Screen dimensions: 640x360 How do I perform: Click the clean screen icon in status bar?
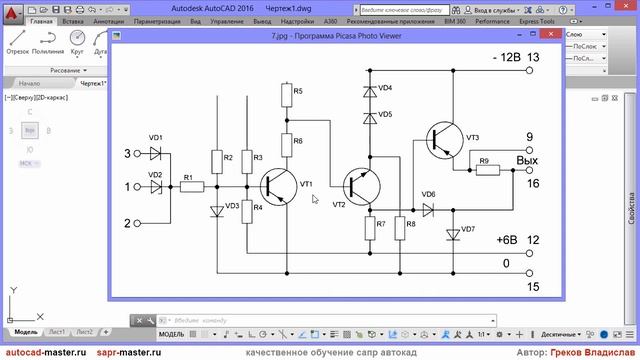[x=618, y=334]
